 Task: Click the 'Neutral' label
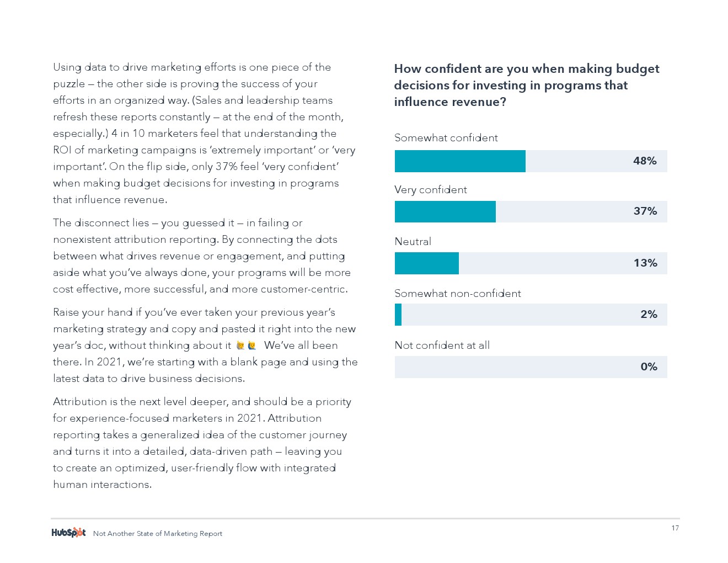coord(413,242)
